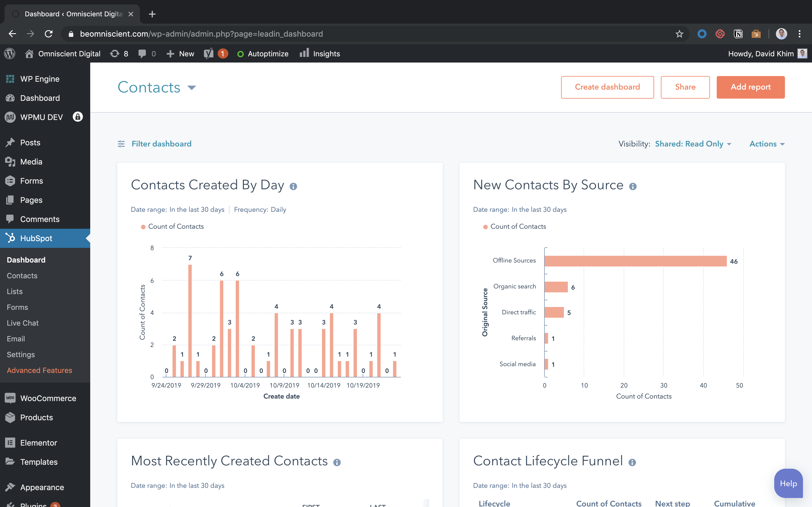
Task: Click the info icon beside Contact Lifecycle Funnel
Action: tap(632, 463)
